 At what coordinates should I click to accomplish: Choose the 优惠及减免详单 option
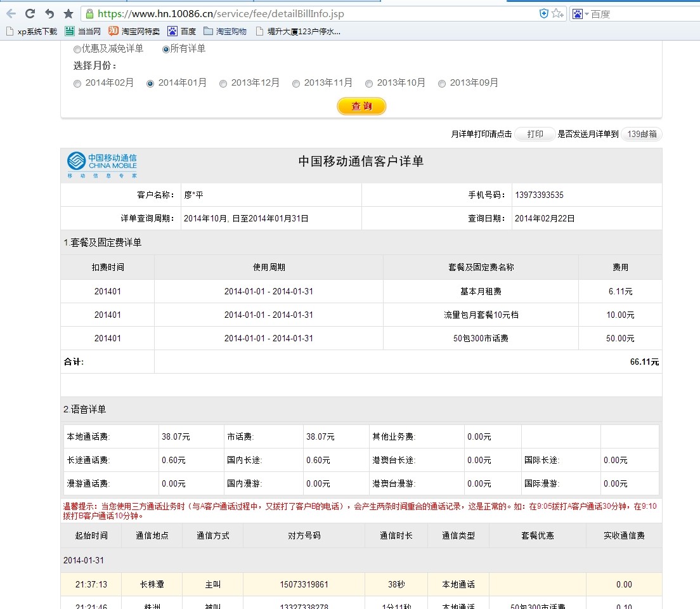(77, 49)
